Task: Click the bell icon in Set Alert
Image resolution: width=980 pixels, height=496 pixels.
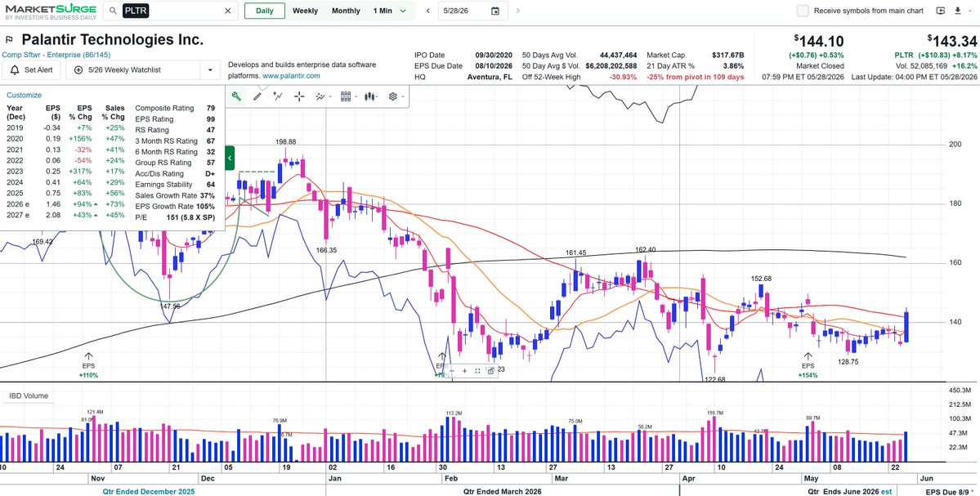Action: (x=15, y=70)
